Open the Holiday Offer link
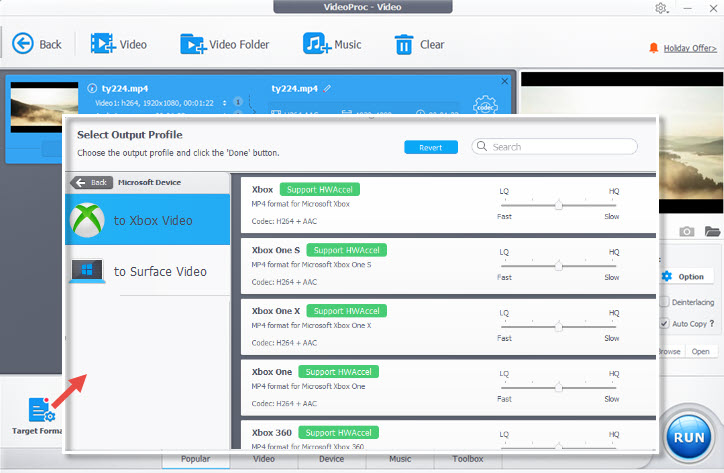The width and height of the screenshot is (724, 473). pos(690,48)
